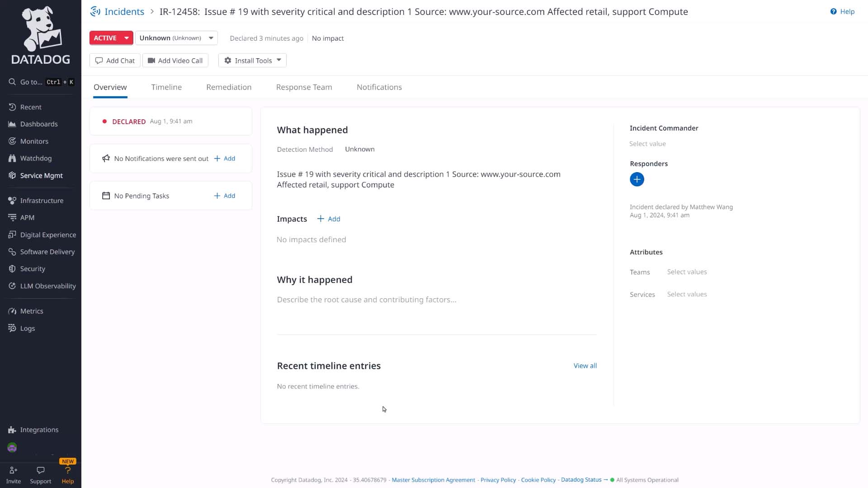This screenshot has width=868, height=488.
Task: Open the Go to search icon
Action: [12, 82]
